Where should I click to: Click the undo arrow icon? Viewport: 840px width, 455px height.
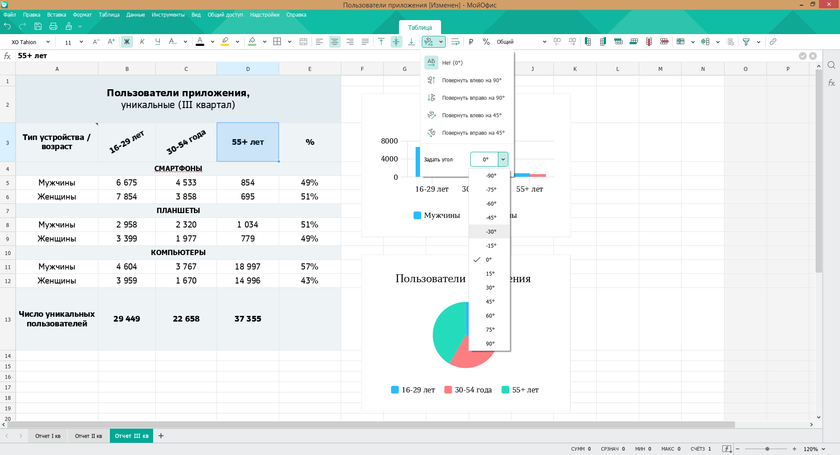(x=8, y=28)
